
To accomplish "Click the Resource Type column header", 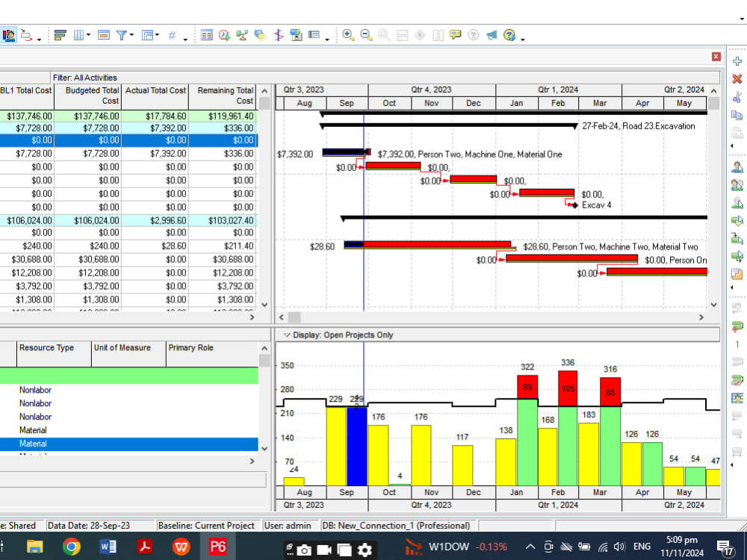I will click(x=54, y=354).
